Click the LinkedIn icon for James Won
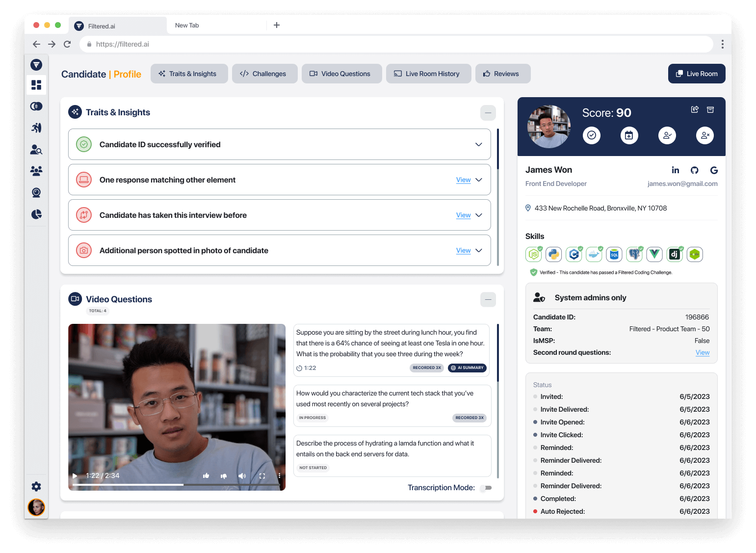This screenshot has height=553, width=756. pyautogui.click(x=676, y=170)
